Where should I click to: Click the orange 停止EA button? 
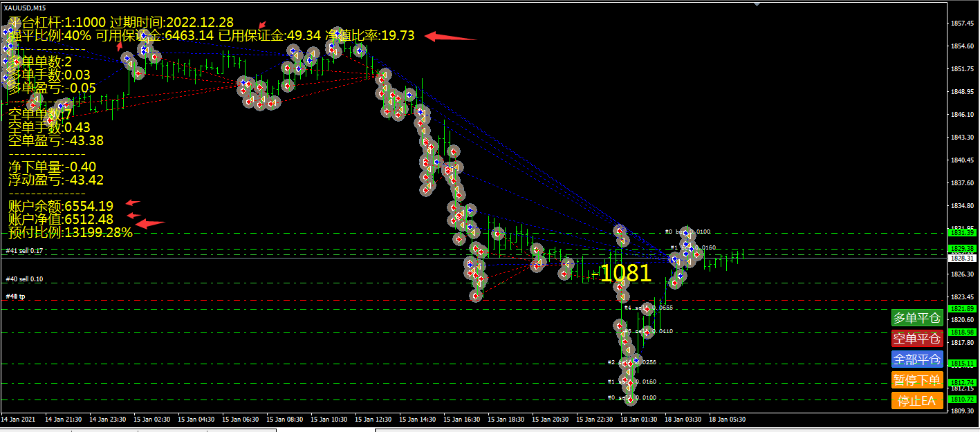917,400
